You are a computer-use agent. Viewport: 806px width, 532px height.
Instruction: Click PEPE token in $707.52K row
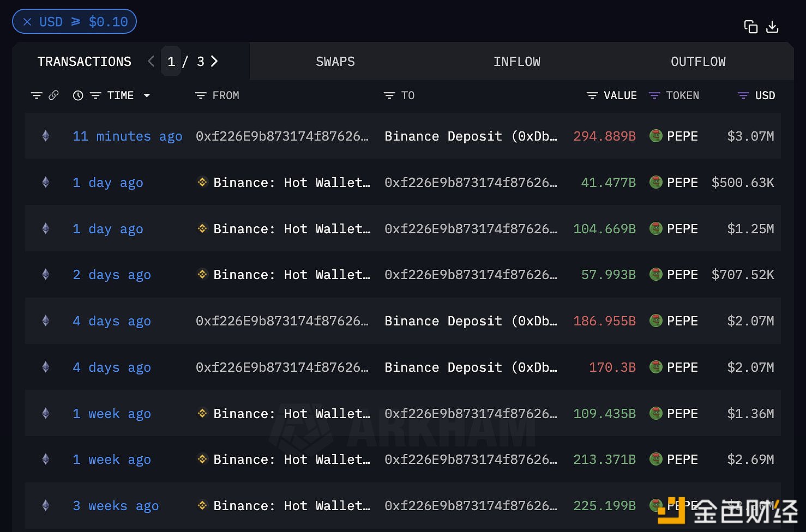coord(674,275)
